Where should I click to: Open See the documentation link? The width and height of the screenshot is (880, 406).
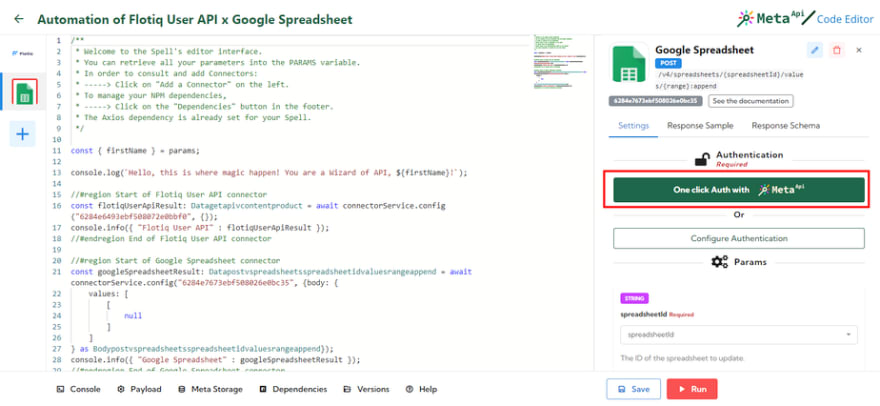[751, 101]
